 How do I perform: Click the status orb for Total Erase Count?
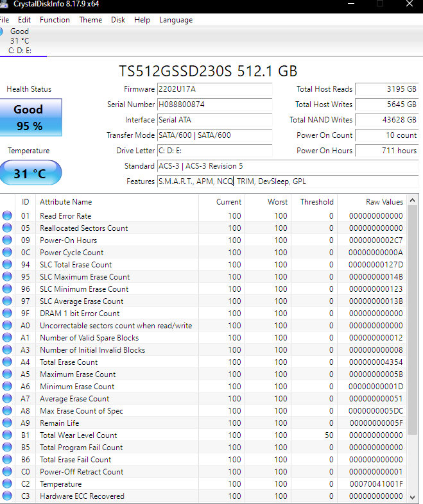point(7,362)
